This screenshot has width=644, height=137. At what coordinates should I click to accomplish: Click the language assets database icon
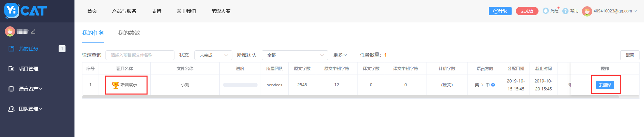tap(11, 89)
